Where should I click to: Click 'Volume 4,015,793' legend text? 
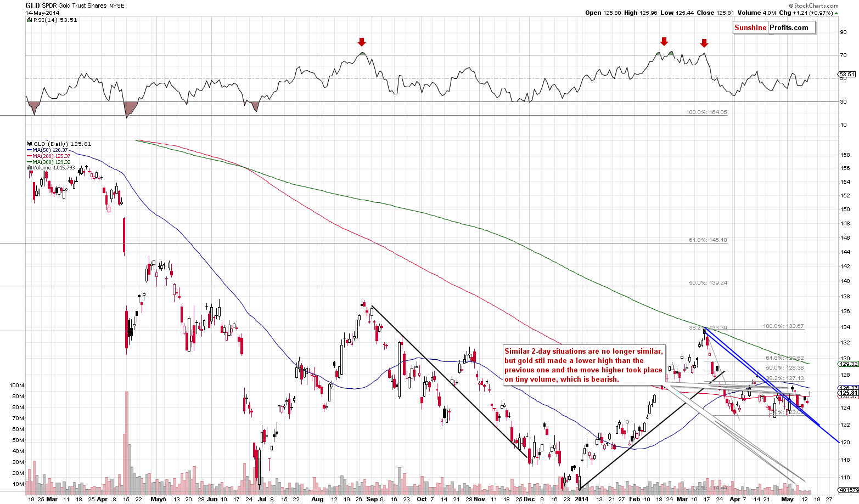click(x=53, y=168)
